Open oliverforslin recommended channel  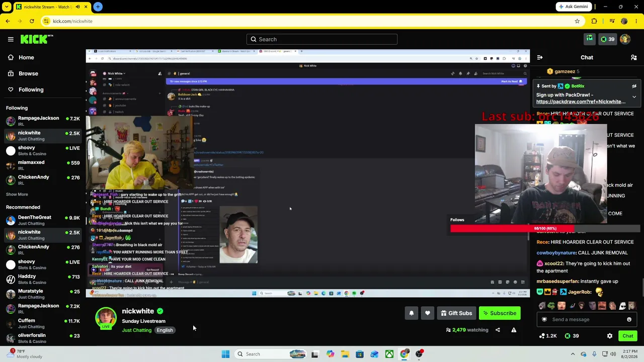pos(43,338)
